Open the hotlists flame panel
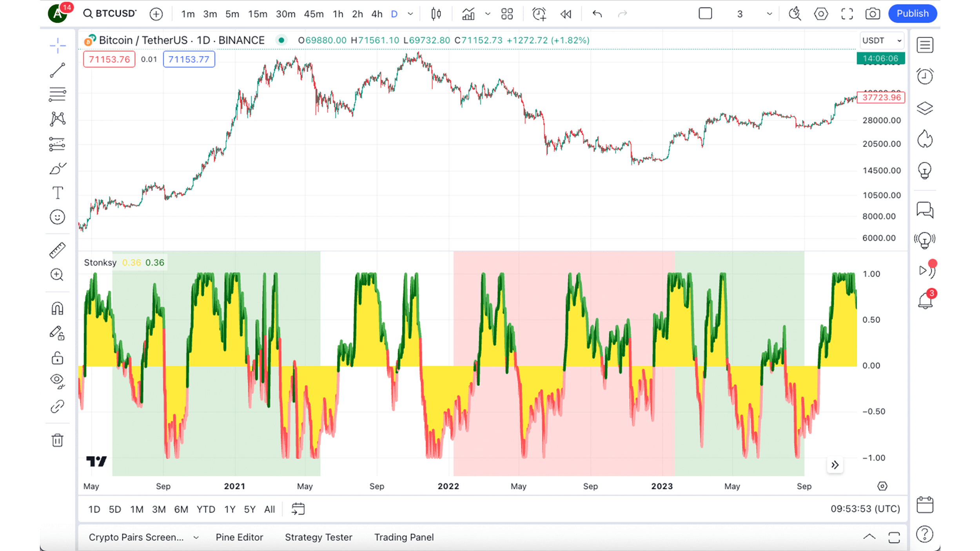Screen dimensions: 980x551 (925, 139)
